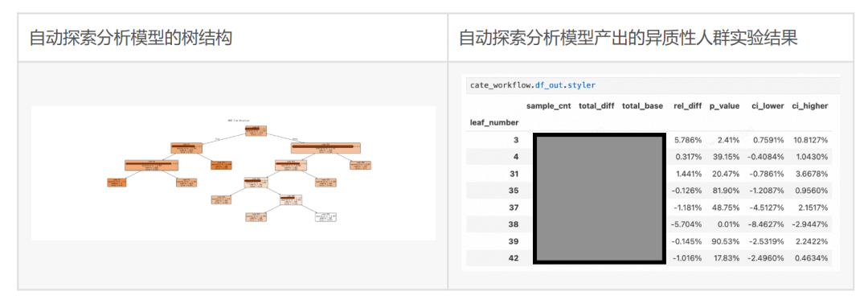Viewport: 868px width, 300px height.
Task: Click the ci_higher column header
Action: point(810,105)
